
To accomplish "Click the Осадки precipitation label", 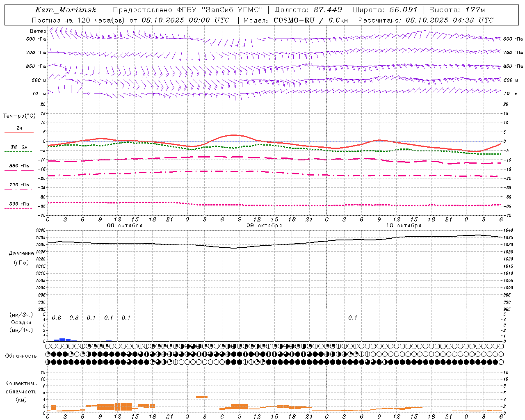I will [x=21, y=322].
